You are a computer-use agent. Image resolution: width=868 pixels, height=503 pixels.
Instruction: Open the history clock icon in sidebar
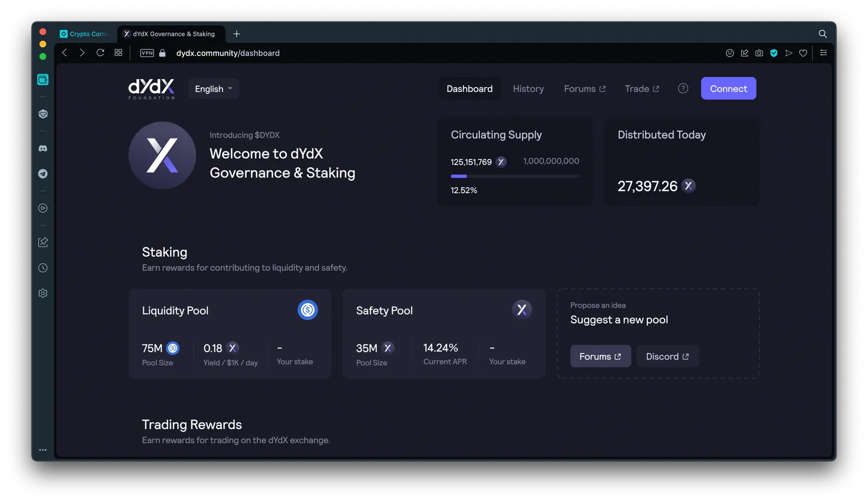43,268
